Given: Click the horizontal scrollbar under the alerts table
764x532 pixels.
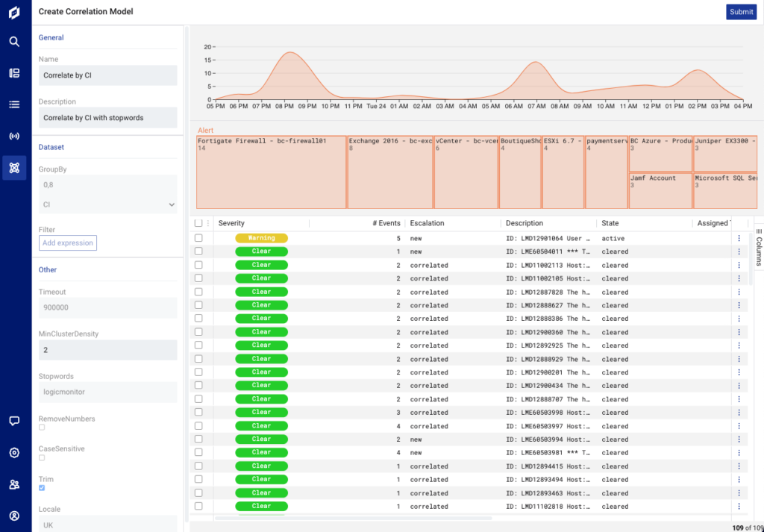Looking at the screenshot, I should (353, 518).
